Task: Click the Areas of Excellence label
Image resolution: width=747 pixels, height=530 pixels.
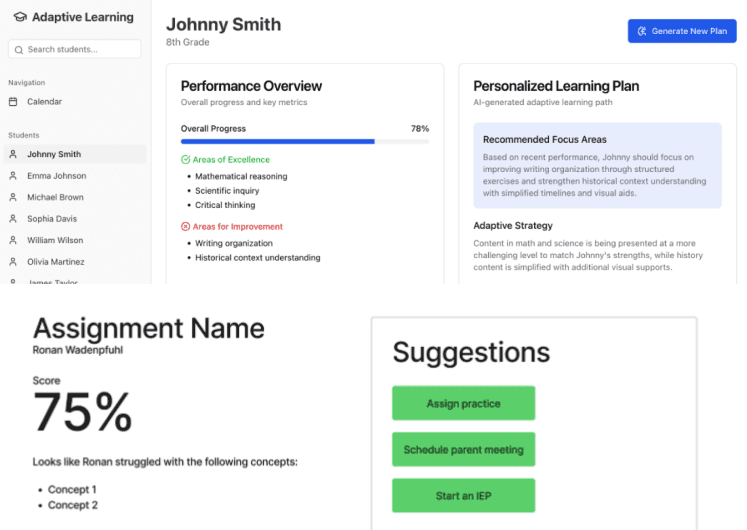Action: tap(231, 160)
